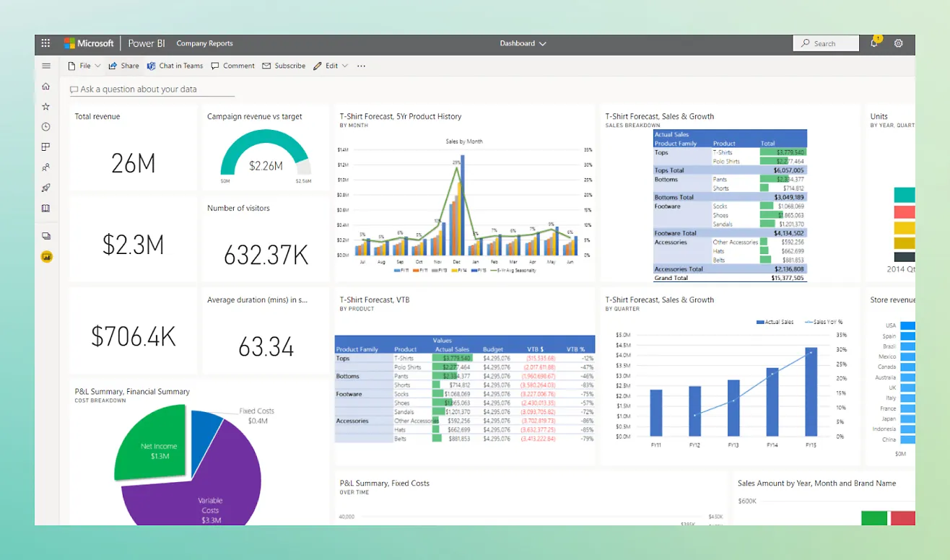This screenshot has height=560, width=950.
Task: Open Recent clock icon in the sidebar
Action: (x=46, y=127)
